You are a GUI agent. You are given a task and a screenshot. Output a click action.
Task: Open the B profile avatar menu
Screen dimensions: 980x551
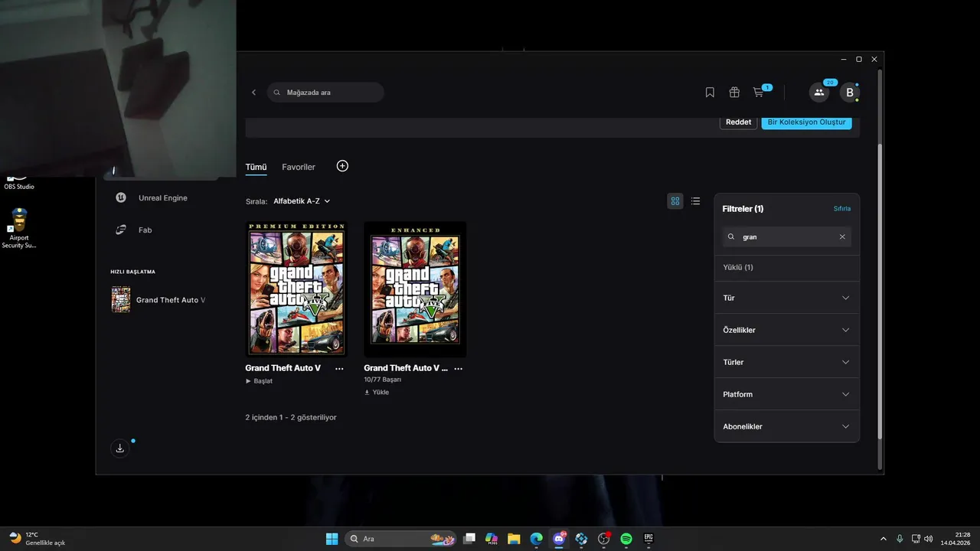click(849, 93)
